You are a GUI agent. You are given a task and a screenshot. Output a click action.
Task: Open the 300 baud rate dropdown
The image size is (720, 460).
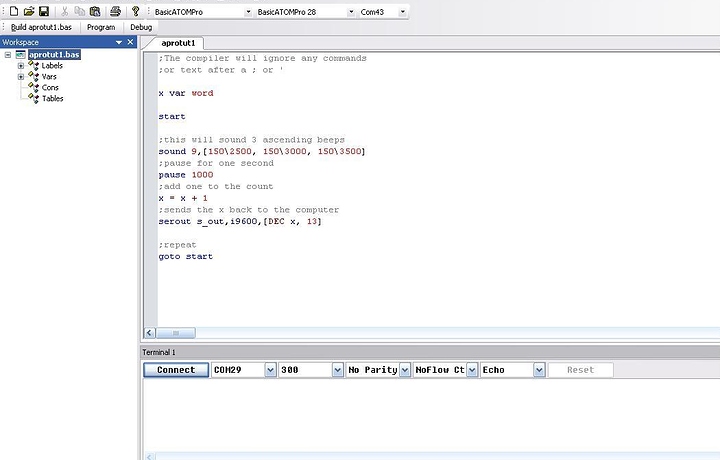[x=338, y=370]
